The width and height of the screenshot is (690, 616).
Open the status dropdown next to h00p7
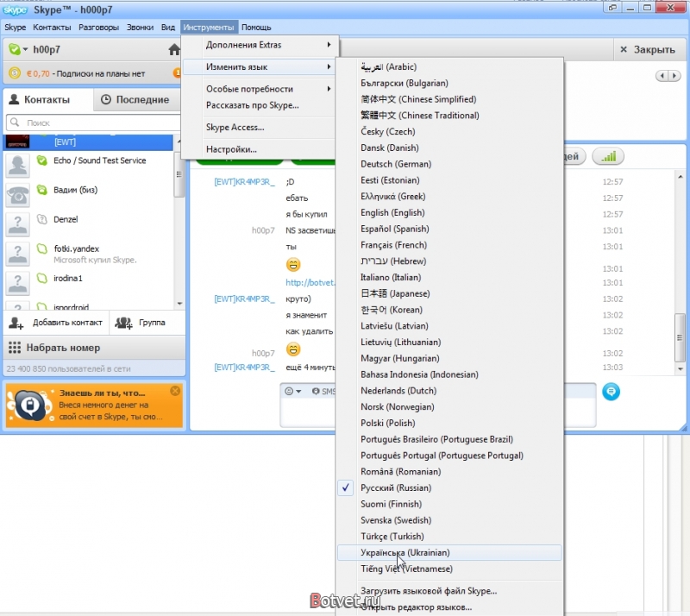click(x=26, y=49)
